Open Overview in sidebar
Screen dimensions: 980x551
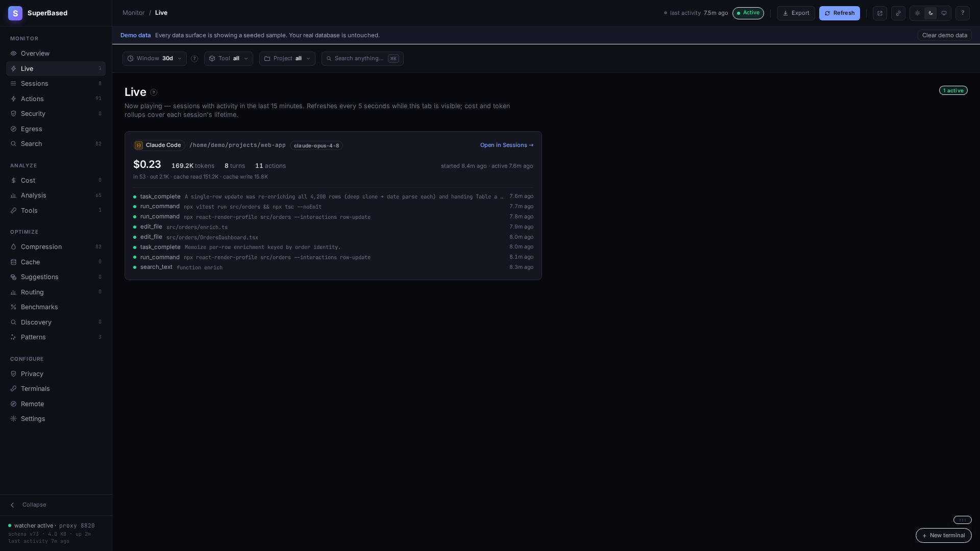[56, 54]
